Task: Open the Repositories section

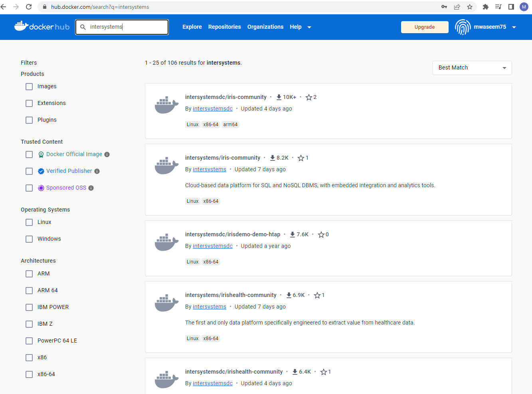Action: pos(224,27)
